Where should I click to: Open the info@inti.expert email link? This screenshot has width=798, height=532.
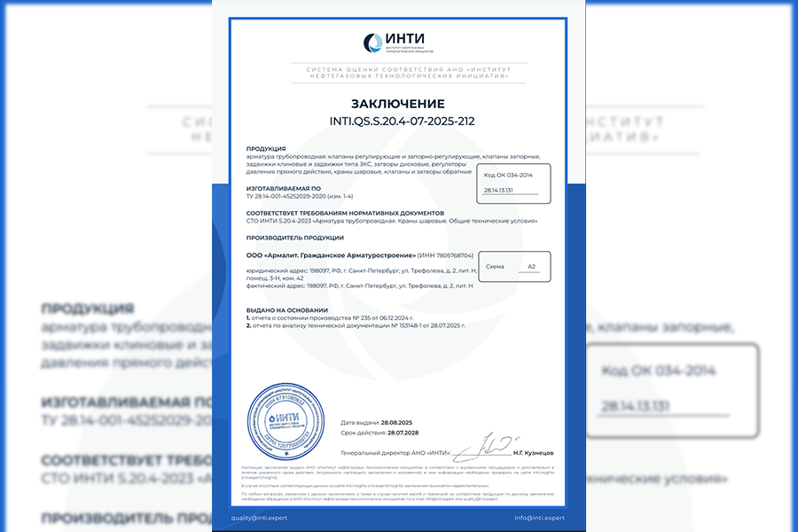pyautogui.click(x=539, y=517)
